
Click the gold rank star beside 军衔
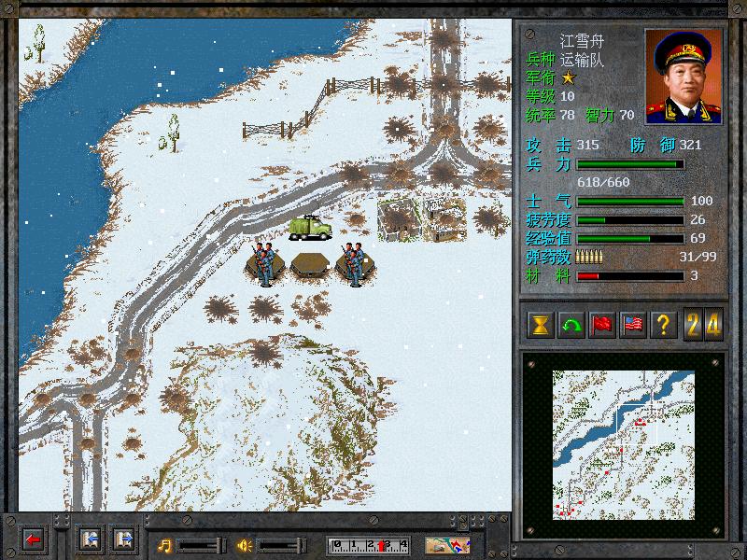point(569,77)
